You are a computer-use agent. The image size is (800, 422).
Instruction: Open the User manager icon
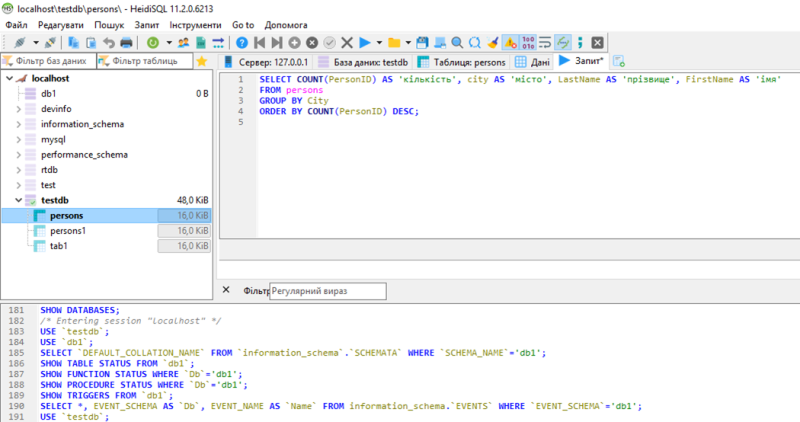(182, 43)
